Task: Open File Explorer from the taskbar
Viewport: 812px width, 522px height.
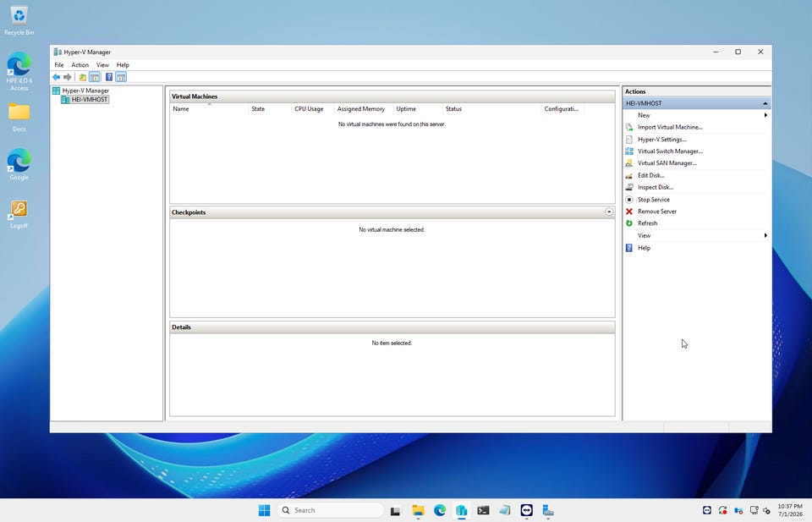Action: [x=418, y=511]
